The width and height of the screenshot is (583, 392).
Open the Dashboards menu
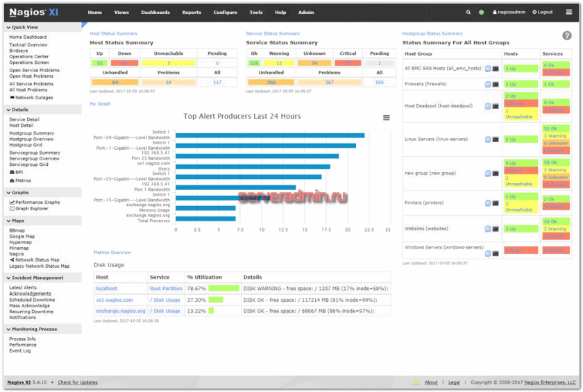coord(155,12)
